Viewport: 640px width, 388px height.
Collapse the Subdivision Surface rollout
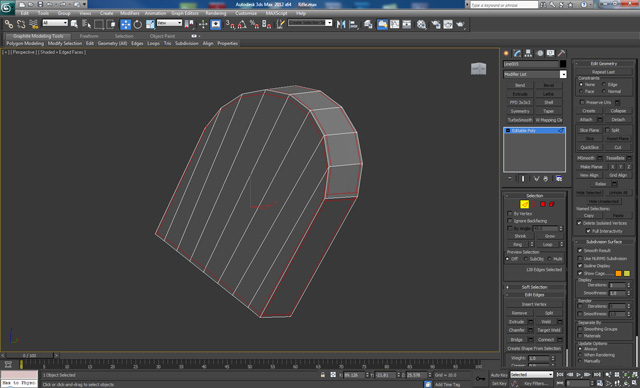(604, 242)
